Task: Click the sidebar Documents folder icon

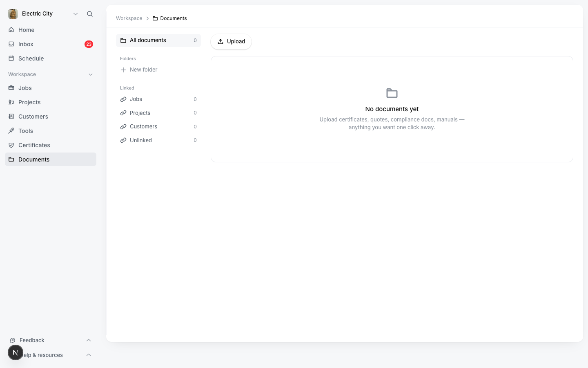Action: pyautogui.click(x=11, y=159)
